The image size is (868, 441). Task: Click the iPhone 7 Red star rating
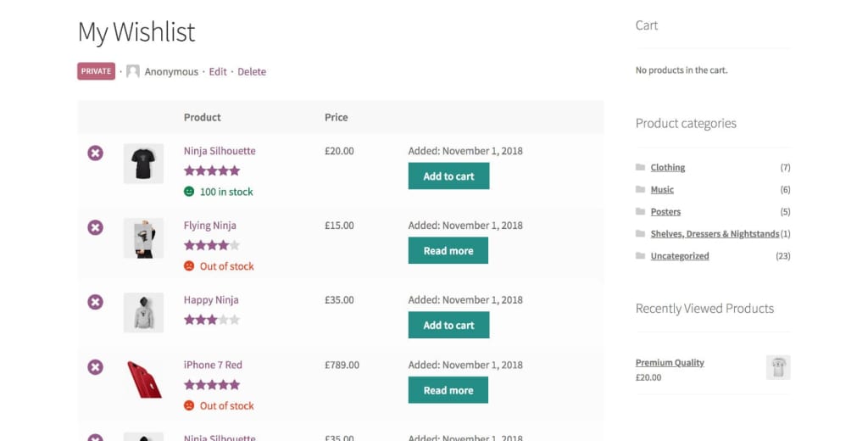tap(212, 384)
